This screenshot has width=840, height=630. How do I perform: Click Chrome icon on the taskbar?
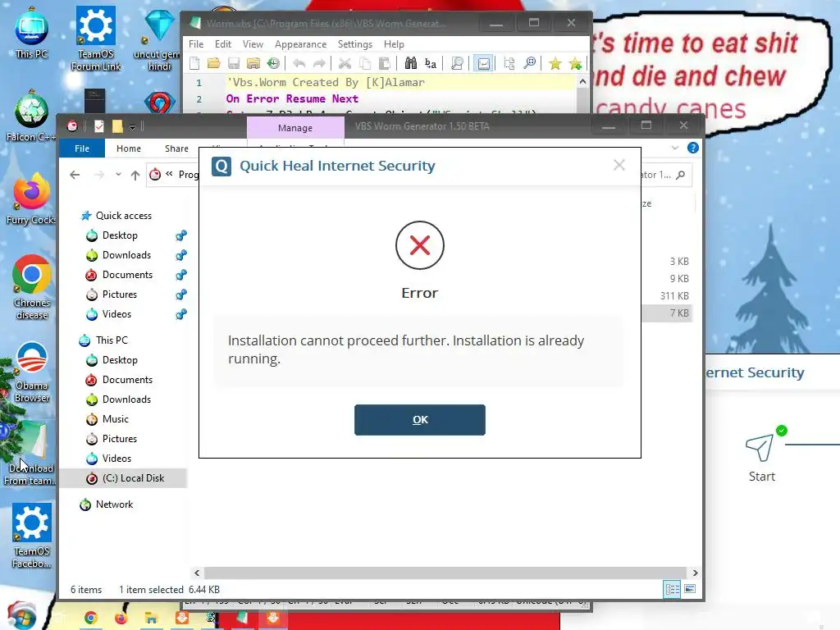coord(90,619)
